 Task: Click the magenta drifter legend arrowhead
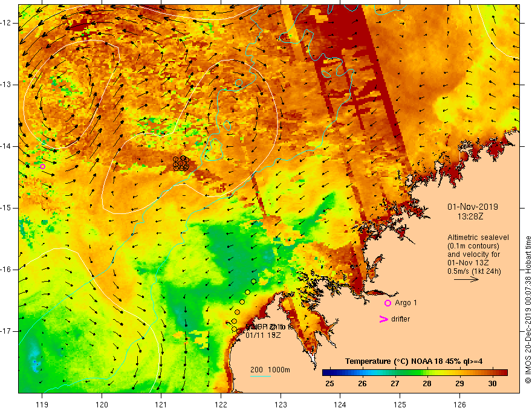(x=383, y=319)
